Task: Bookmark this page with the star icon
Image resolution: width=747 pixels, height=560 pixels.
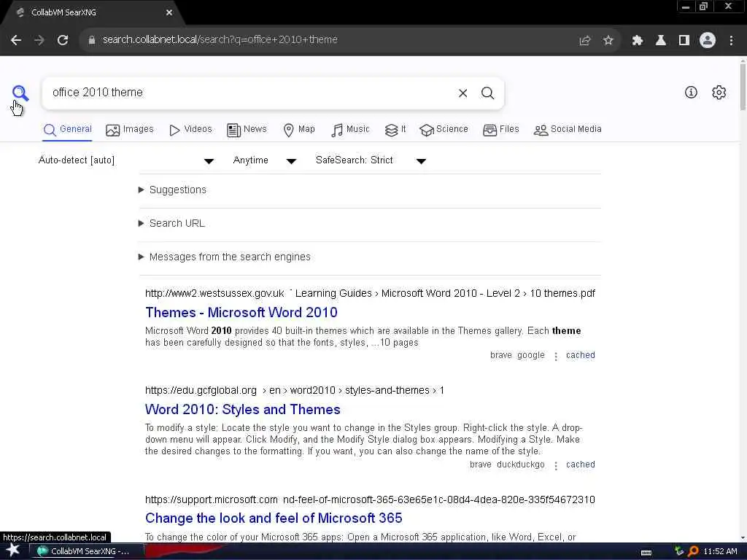Action: point(608,41)
